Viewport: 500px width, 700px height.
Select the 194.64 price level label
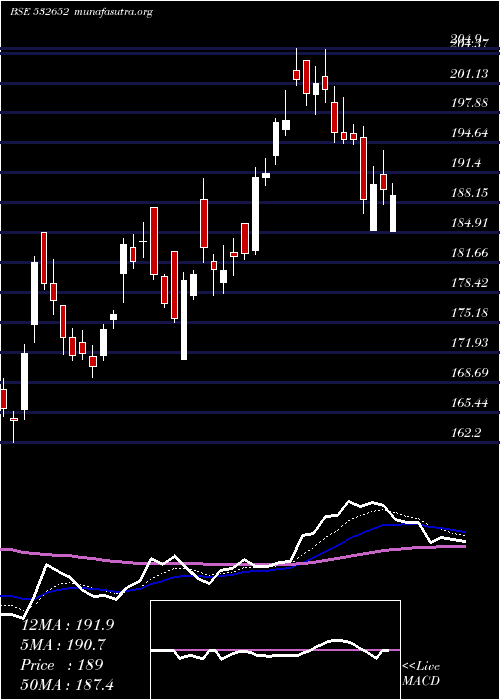469,133
